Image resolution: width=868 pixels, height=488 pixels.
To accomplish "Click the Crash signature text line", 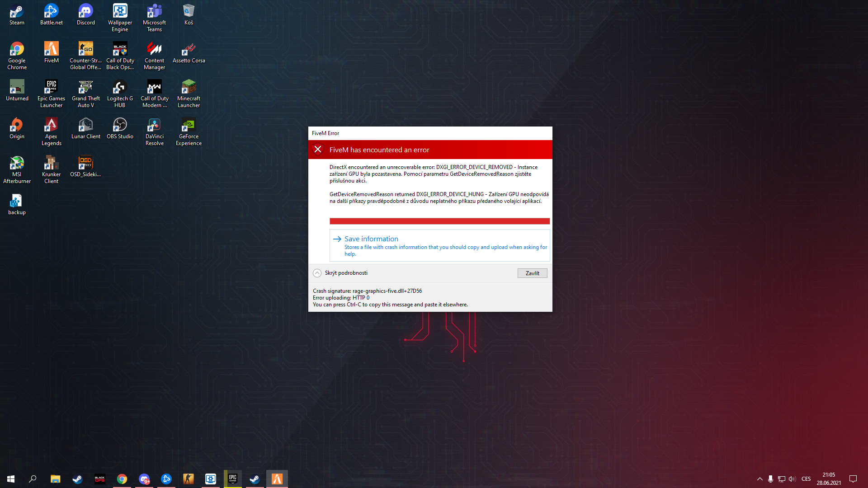I will [367, 291].
